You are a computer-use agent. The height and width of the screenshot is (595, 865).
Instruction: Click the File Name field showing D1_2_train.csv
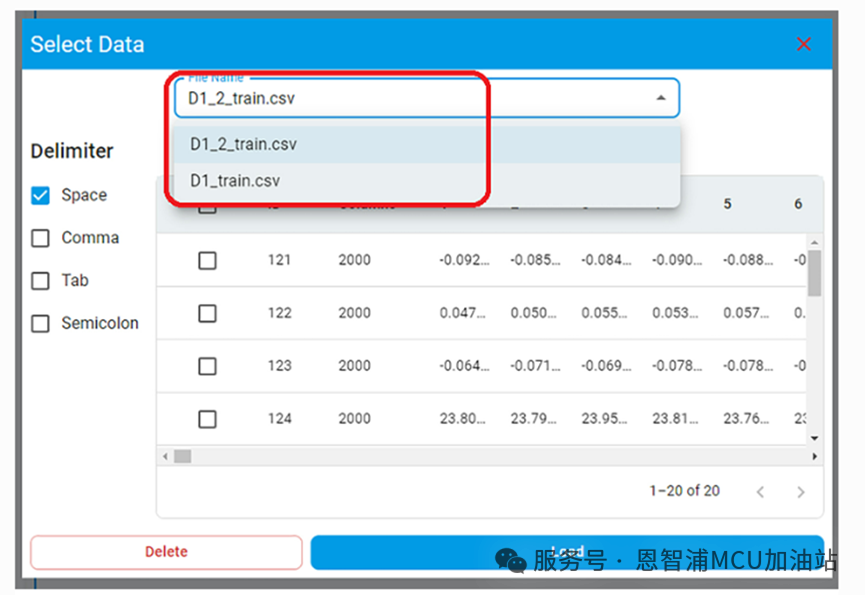426,98
